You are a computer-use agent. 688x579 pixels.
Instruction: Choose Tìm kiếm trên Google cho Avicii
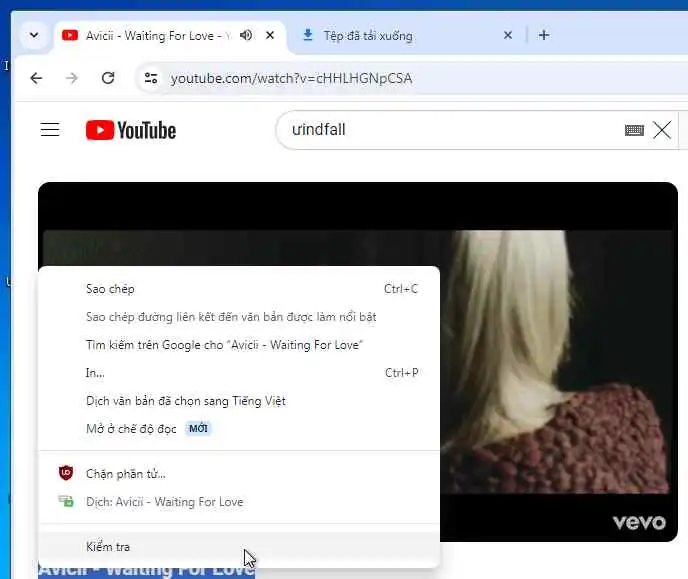coord(239,345)
